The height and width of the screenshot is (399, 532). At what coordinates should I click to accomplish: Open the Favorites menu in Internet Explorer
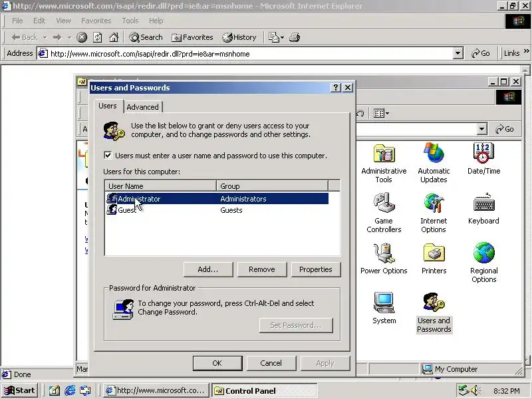[96, 21]
